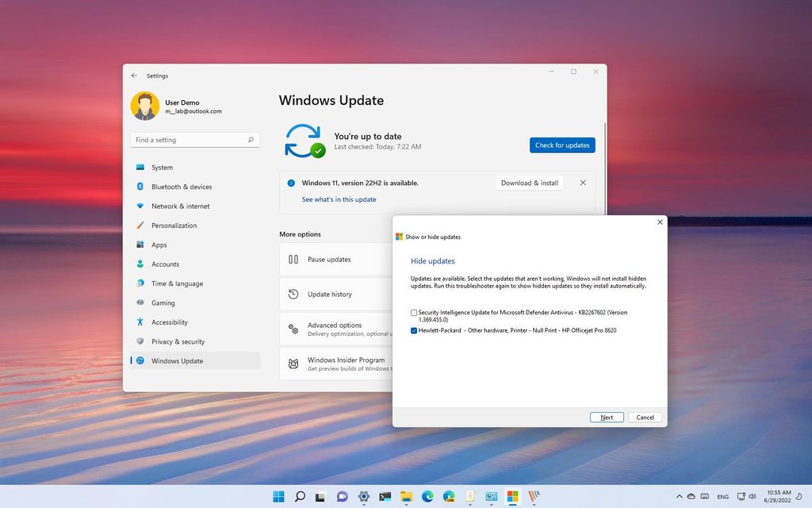Viewport: 812px width, 508px height.
Task: Click the Windows Insider Program beaker icon
Action: (x=294, y=363)
